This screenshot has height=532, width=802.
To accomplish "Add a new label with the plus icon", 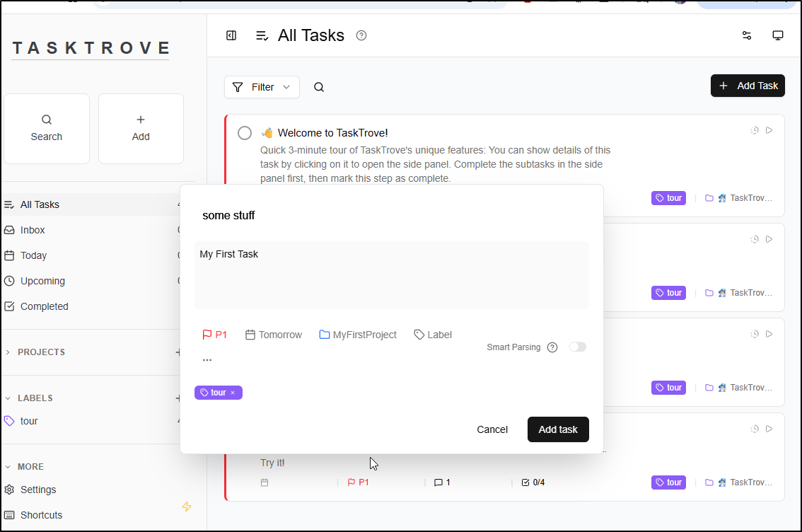I will pos(178,398).
